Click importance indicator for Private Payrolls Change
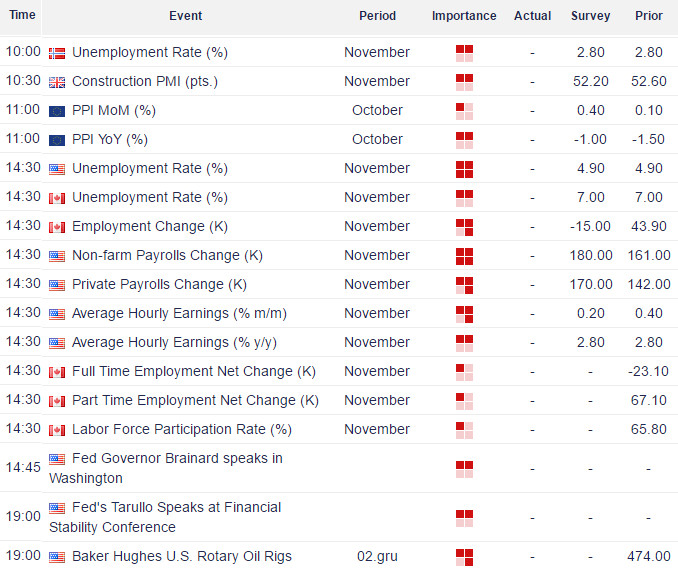This screenshot has width=678, height=574. (464, 284)
